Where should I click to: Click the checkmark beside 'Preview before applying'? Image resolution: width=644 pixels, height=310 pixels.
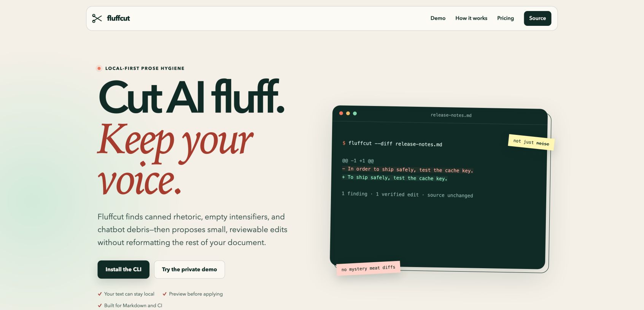(164, 294)
